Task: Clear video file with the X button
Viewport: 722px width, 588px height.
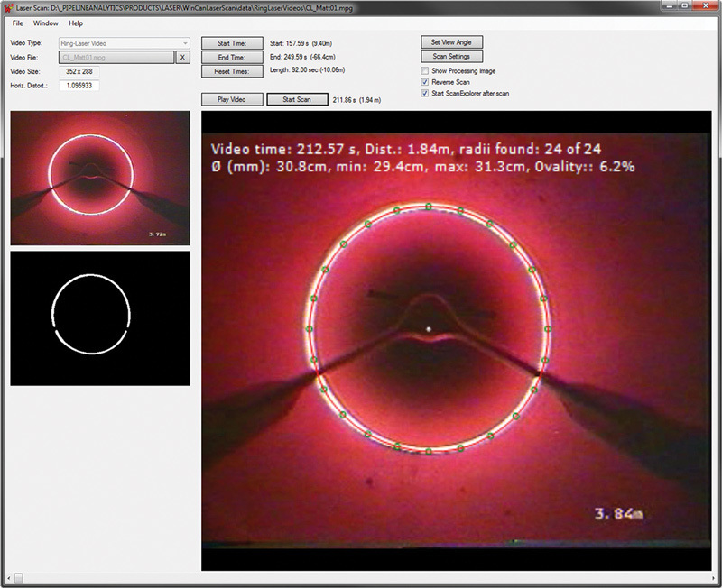Action: (182, 57)
